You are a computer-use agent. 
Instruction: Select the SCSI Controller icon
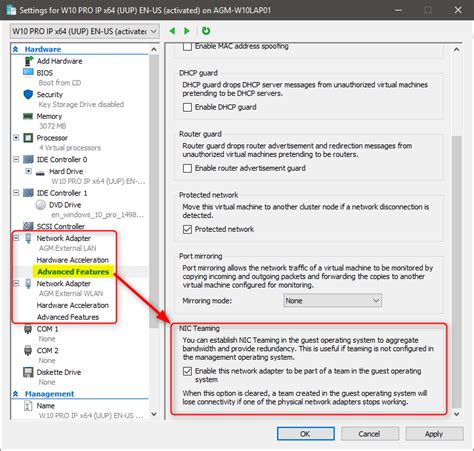point(28,226)
